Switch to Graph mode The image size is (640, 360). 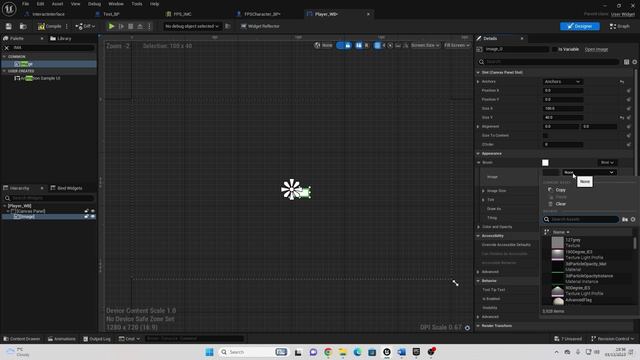[620, 26]
